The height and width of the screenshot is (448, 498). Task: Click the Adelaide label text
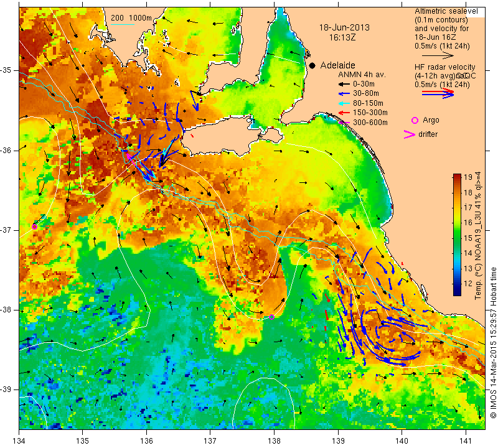point(337,65)
